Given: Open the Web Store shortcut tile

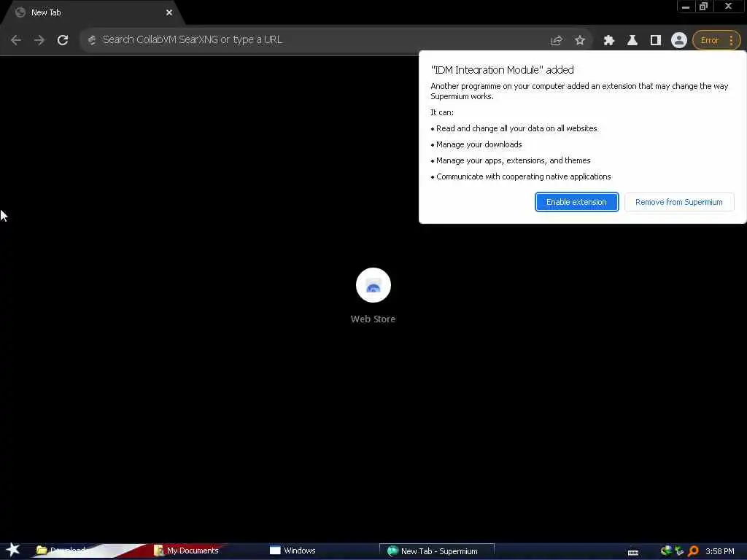Looking at the screenshot, I should (373, 296).
